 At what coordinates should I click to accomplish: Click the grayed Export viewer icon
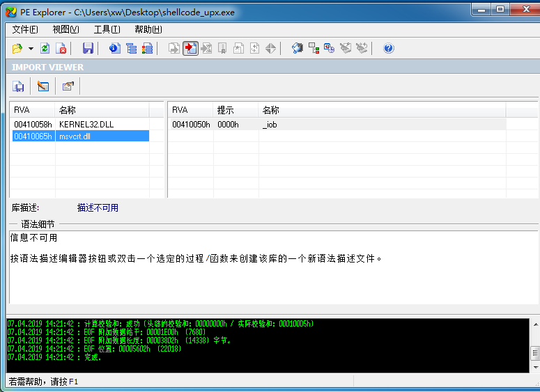[174, 49]
